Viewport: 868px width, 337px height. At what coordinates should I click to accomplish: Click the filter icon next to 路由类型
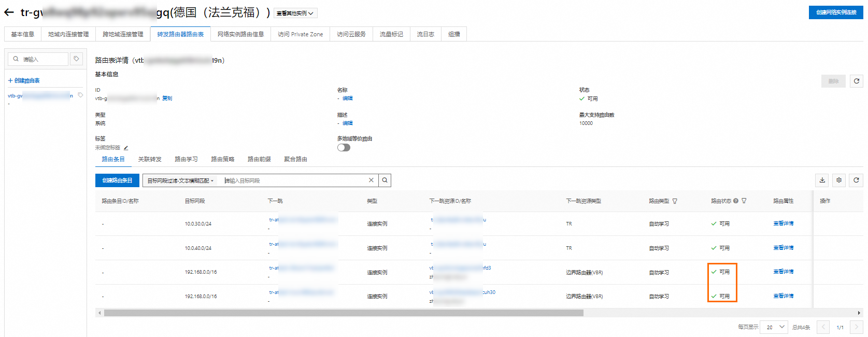click(x=675, y=201)
